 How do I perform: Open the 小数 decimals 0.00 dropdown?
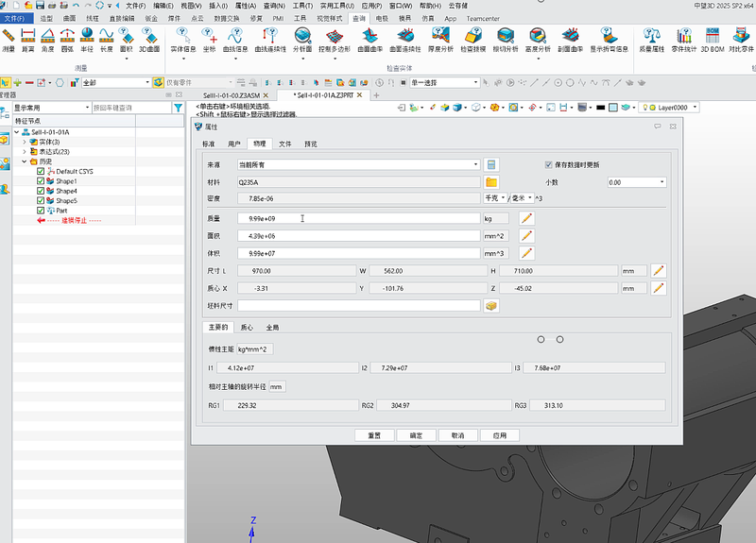[661, 182]
